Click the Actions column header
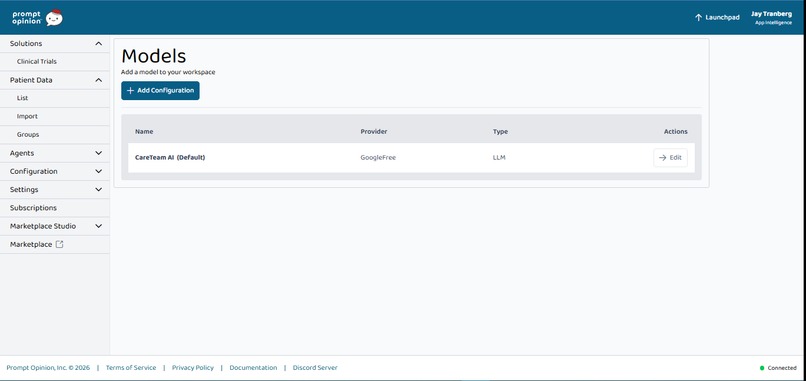 pyautogui.click(x=675, y=132)
